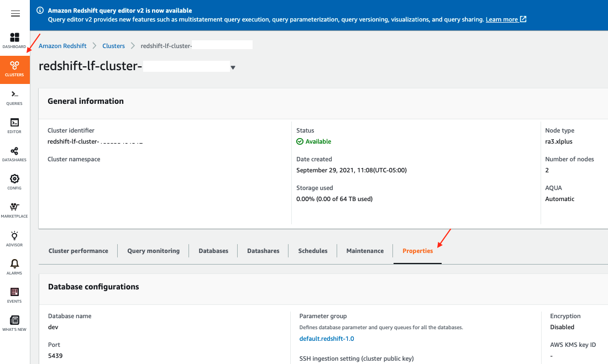This screenshot has height=364, width=608.
Task: Switch to the Datashares tab
Action: tap(263, 251)
